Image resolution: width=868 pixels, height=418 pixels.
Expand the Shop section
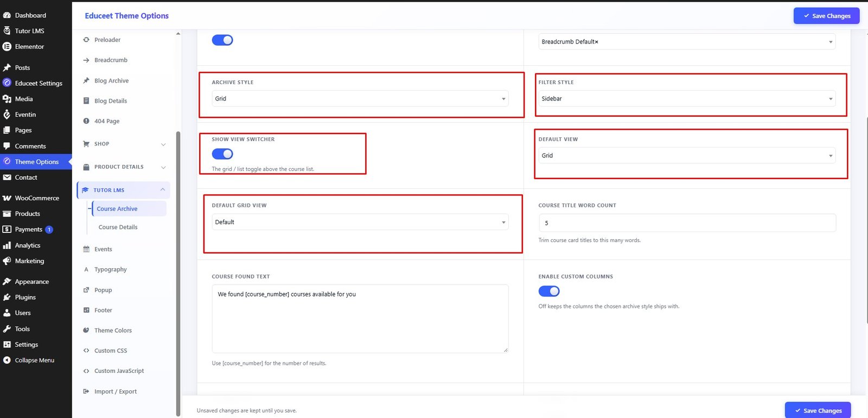[x=124, y=144]
